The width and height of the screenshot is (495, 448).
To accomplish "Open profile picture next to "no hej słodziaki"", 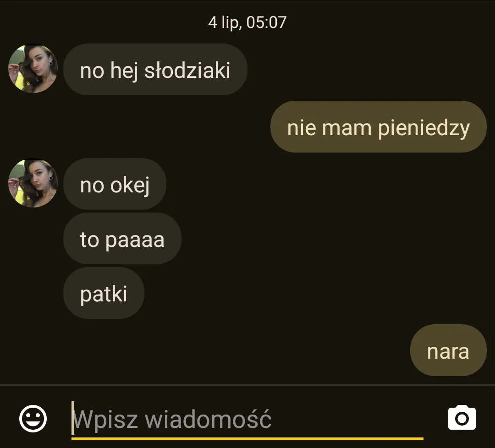I will 33,68.
